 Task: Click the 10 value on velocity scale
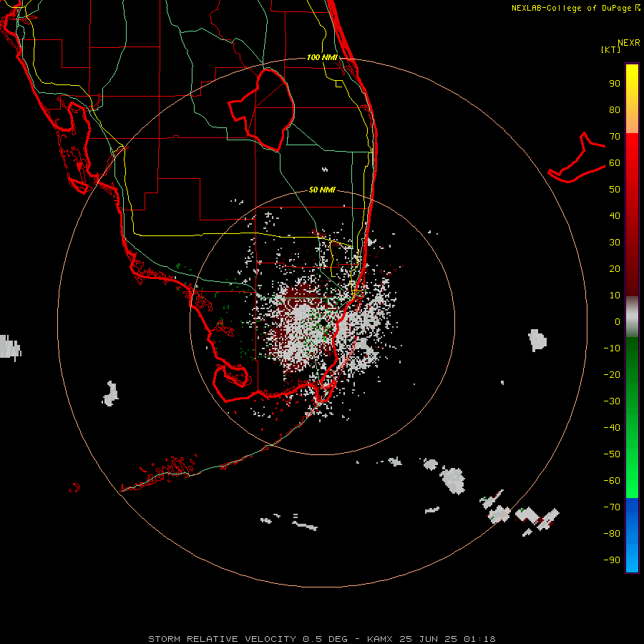tap(615, 296)
